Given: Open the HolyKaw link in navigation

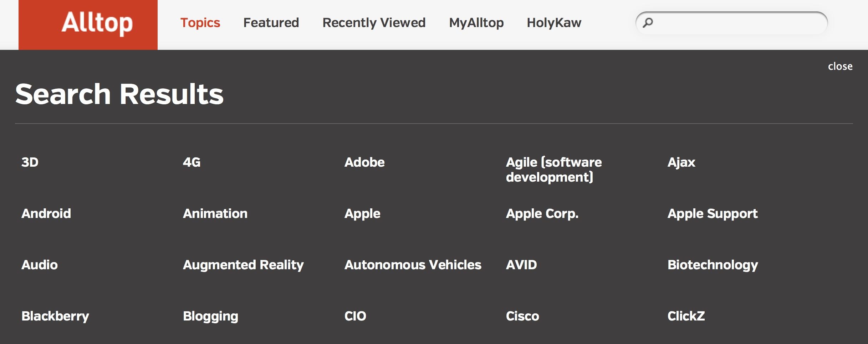Looking at the screenshot, I should [x=554, y=23].
